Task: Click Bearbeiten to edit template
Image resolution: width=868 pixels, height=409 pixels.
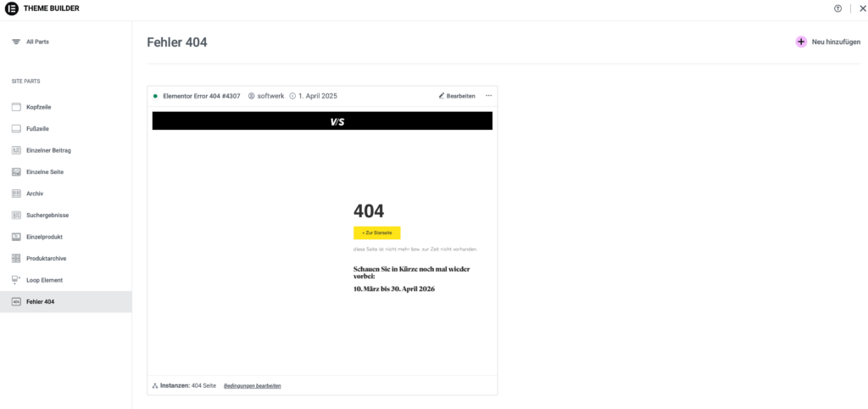Action: (457, 96)
